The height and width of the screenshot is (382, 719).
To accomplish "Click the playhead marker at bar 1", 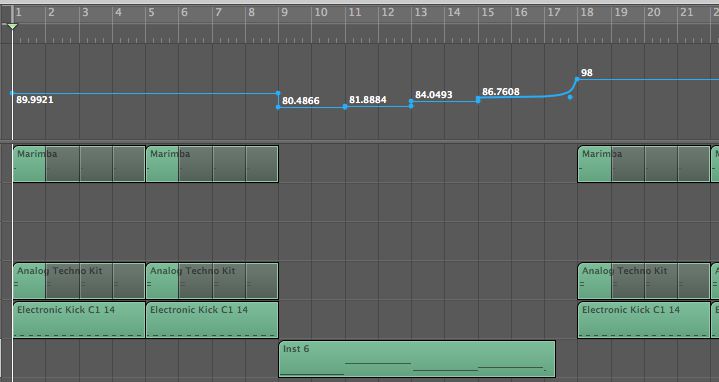I will pos(12,27).
